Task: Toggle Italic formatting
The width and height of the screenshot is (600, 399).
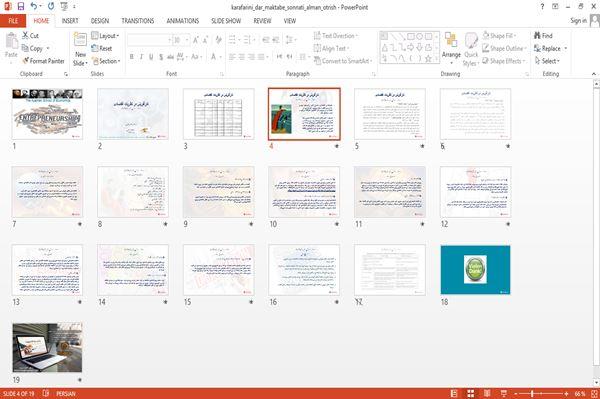Action: point(141,57)
